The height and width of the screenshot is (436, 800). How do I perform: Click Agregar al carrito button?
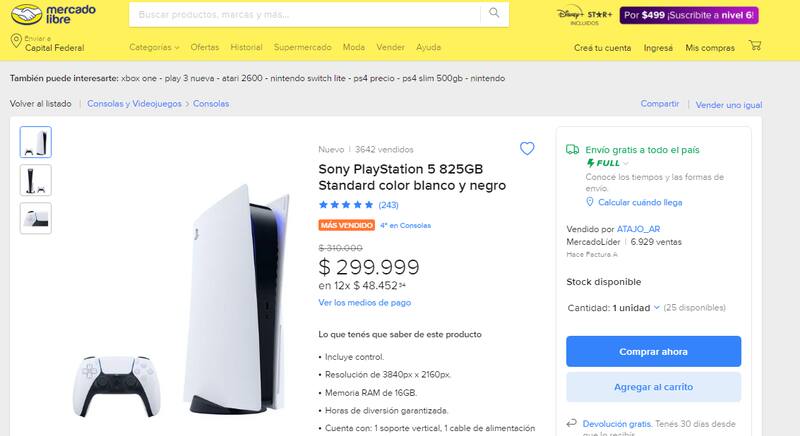tap(653, 386)
